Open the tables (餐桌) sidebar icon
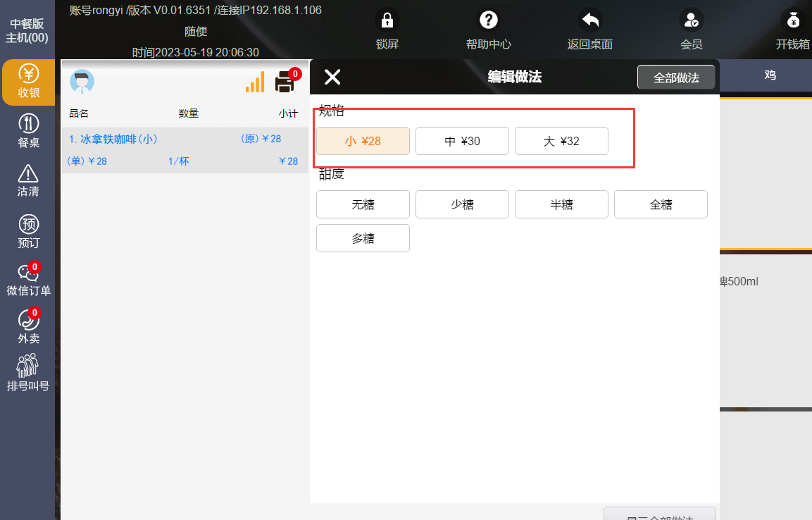The image size is (812, 520). [x=28, y=124]
